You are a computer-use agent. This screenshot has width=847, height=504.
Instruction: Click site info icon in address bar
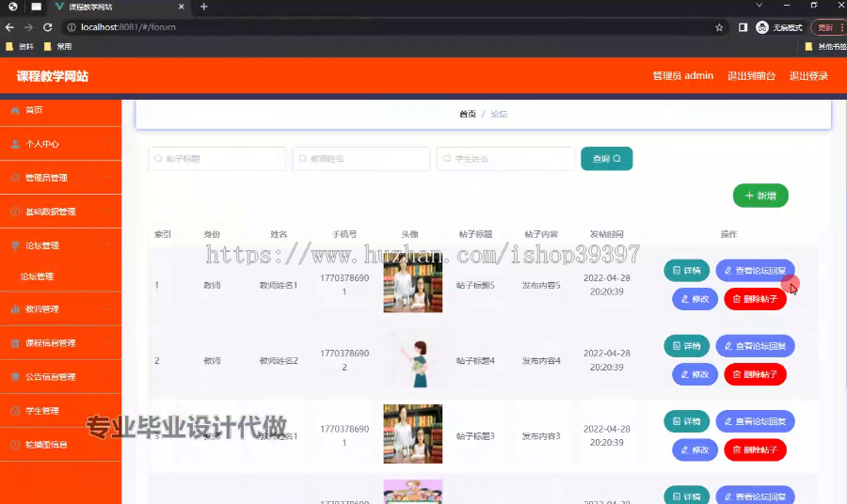[72, 27]
